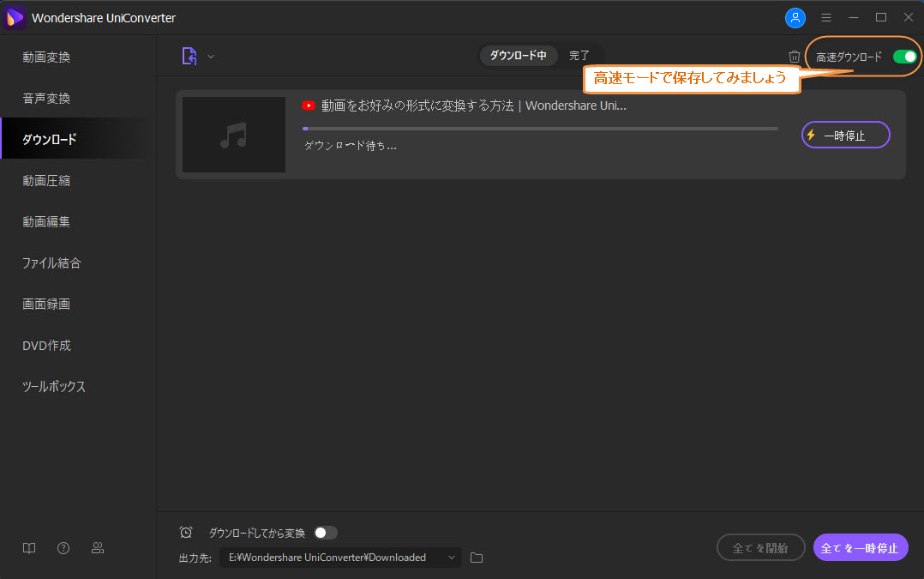Switch to the 完了 tab
924x579 pixels.
[579, 54]
